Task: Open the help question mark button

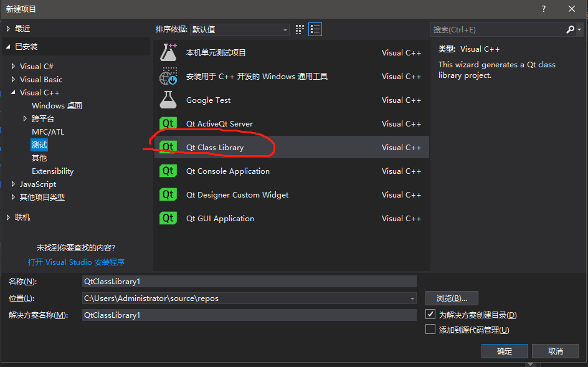Action: 543,9
